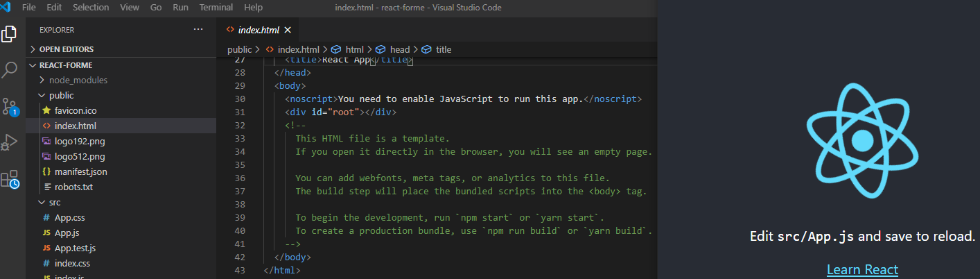Click the index.css hash icon
980x279 pixels.
point(46,263)
